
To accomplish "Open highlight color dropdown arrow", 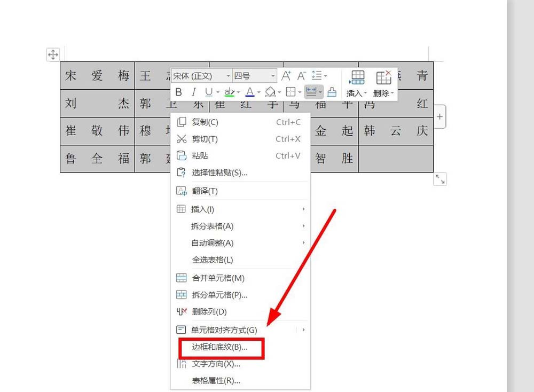I will coord(238,92).
